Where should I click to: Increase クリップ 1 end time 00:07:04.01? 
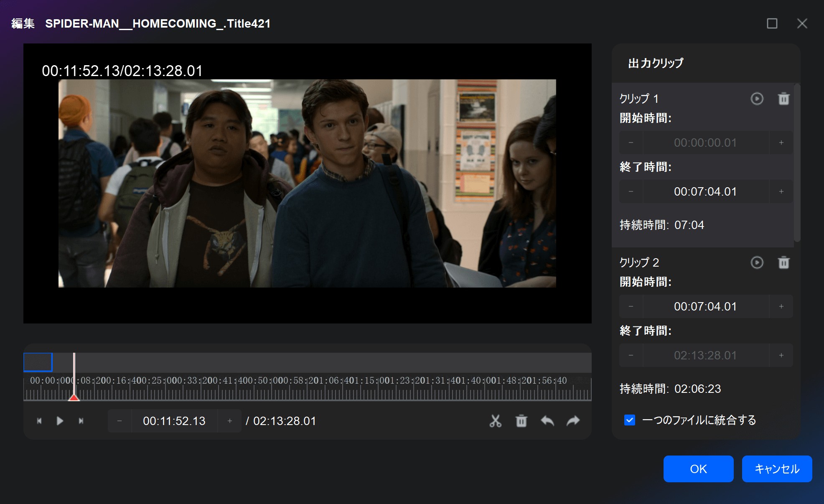pos(781,191)
